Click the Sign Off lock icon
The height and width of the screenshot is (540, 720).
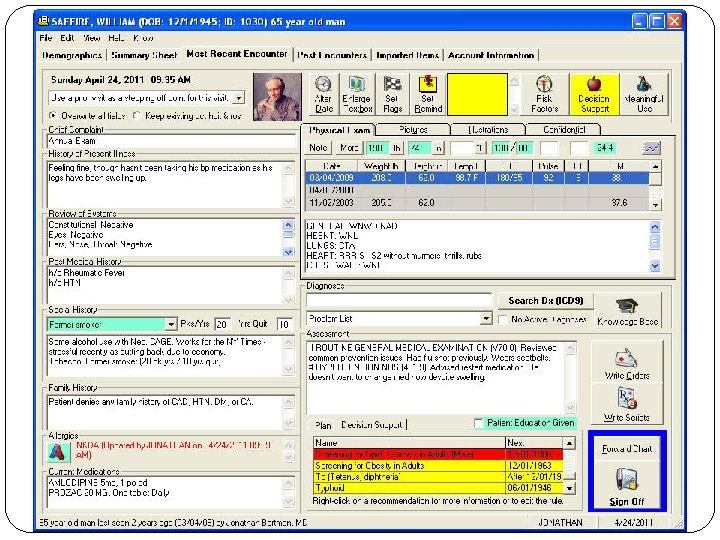pos(627,479)
